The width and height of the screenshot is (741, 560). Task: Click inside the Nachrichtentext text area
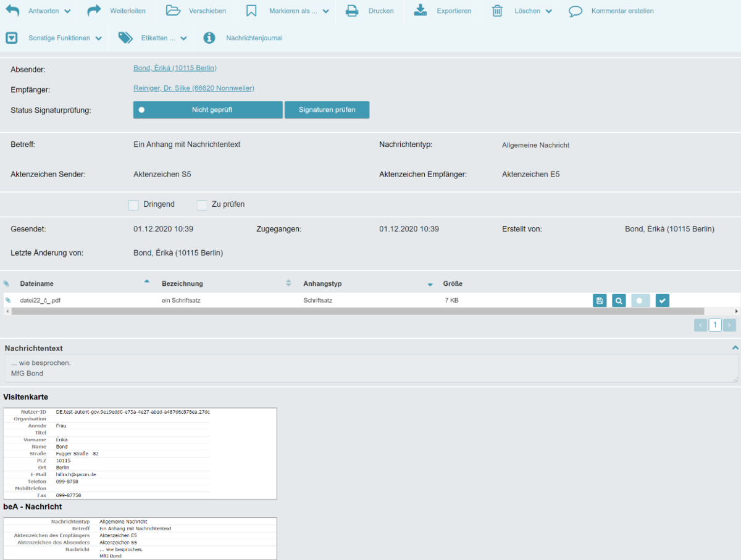pyautogui.click(x=371, y=368)
